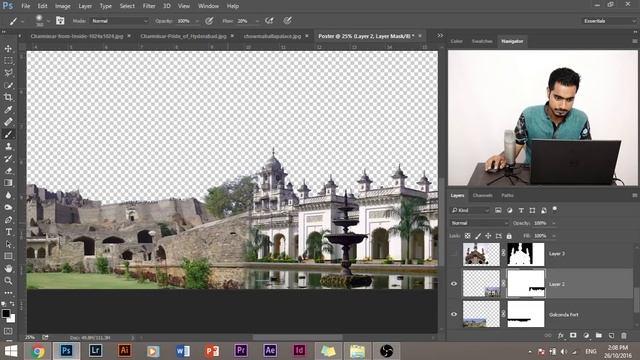Select the Healing Brush tool

coord(8,122)
